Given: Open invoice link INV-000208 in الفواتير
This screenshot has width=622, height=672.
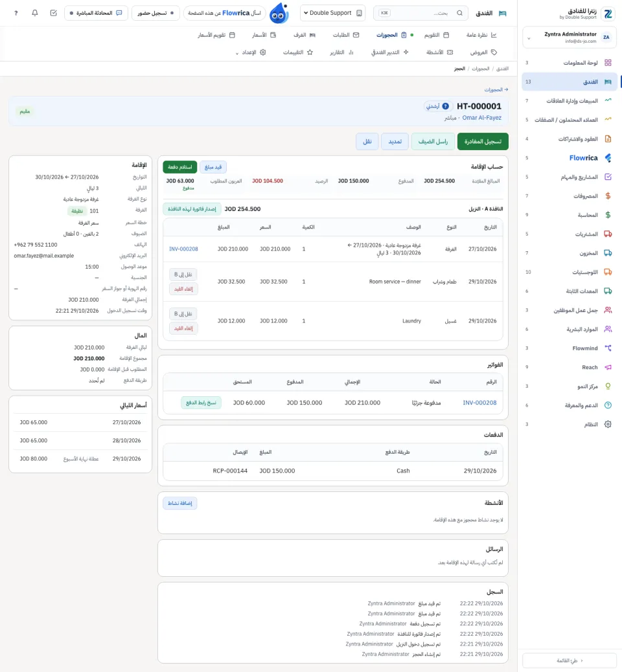Looking at the screenshot, I should pos(479,403).
